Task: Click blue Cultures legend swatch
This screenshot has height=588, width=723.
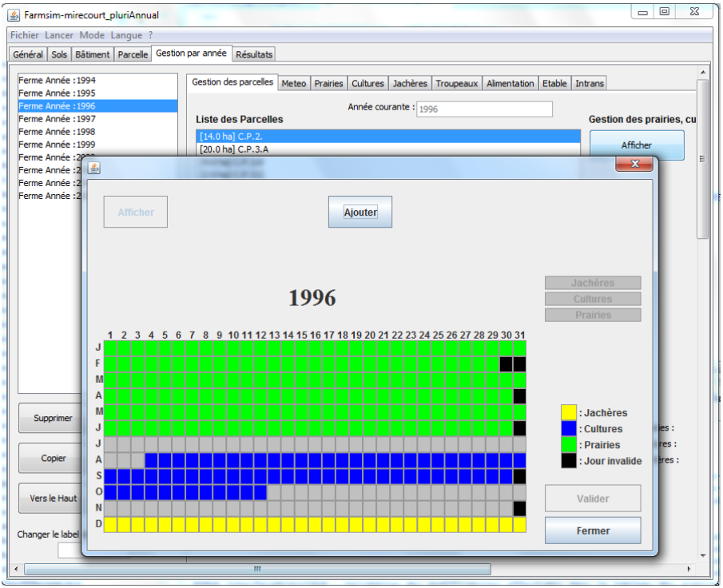Action: click(569, 429)
